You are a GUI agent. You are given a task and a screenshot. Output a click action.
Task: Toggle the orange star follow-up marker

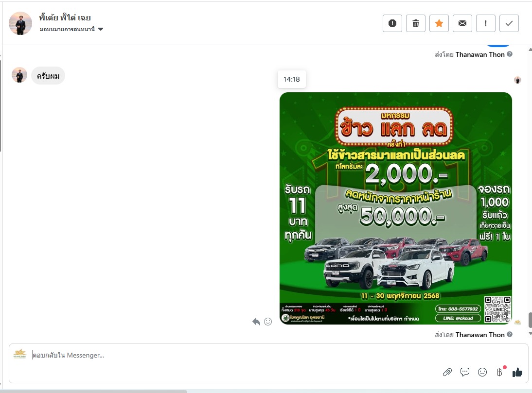(x=439, y=23)
